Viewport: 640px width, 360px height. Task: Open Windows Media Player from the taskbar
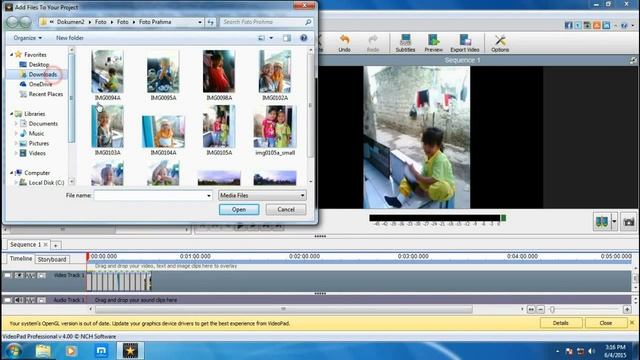71,351
